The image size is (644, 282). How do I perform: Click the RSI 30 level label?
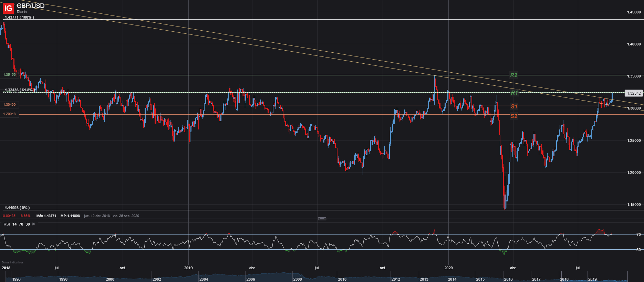pyautogui.click(x=638, y=250)
